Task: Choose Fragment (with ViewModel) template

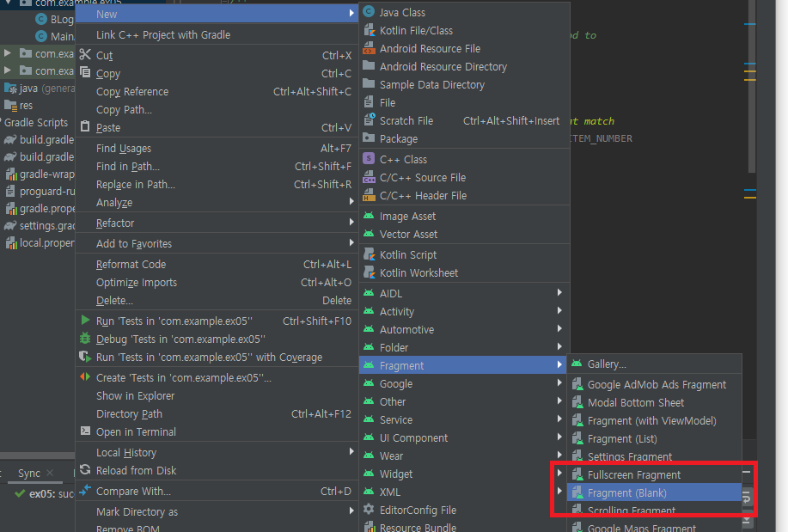Action: pyautogui.click(x=654, y=420)
